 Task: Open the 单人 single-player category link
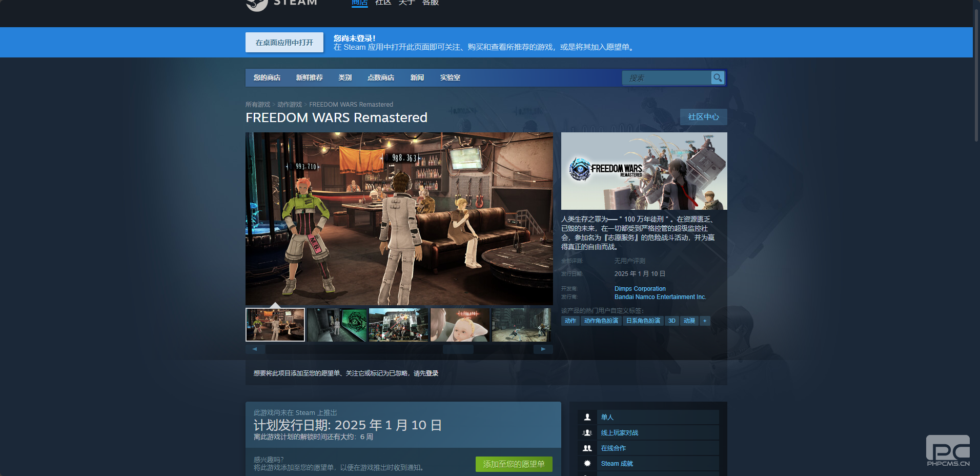point(607,417)
